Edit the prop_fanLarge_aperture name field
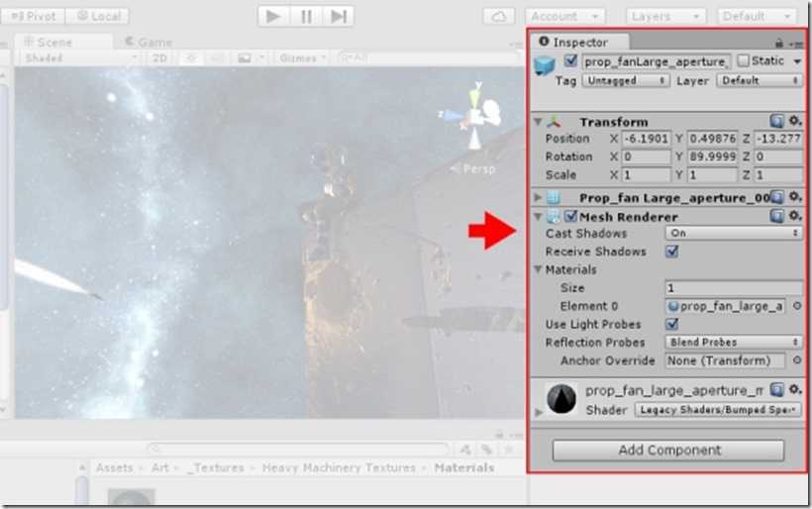 pyautogui.click(x=657, y=61)
